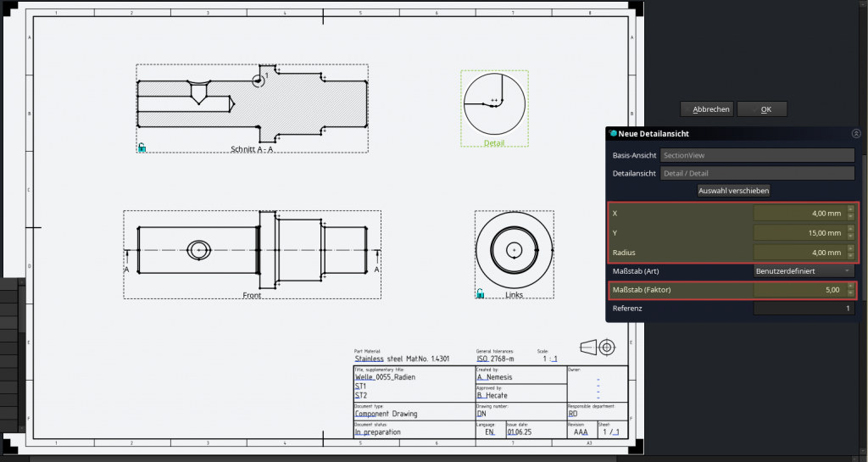The height and width of the screenshot is (462, 868).
Task: Decrease the Y value with down arrow
Action: (x=850, y=236)
